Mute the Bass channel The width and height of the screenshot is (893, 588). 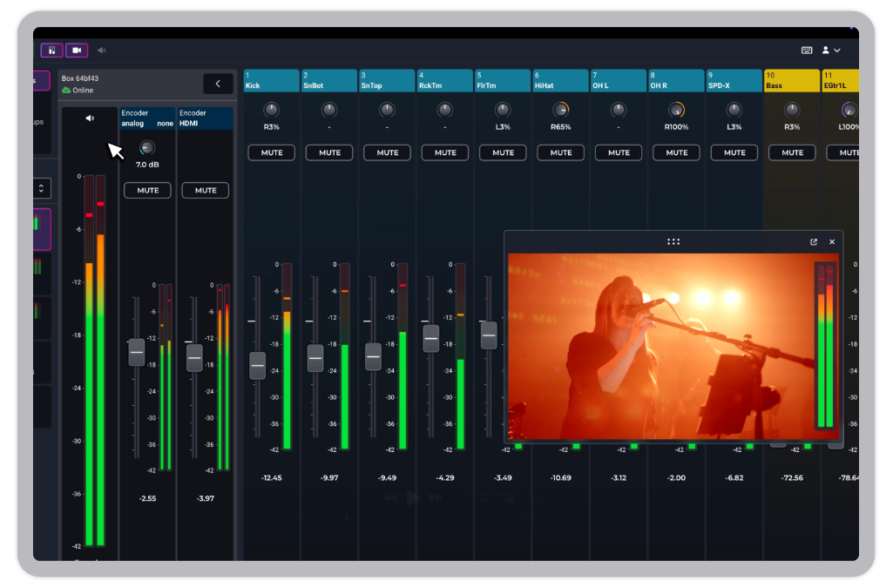tap(792, 152)
